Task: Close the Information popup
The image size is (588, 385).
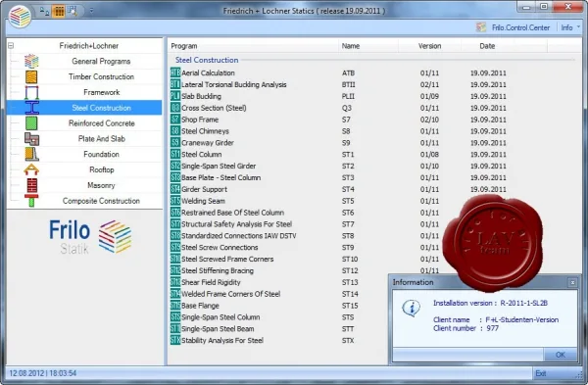Action: 572,282
